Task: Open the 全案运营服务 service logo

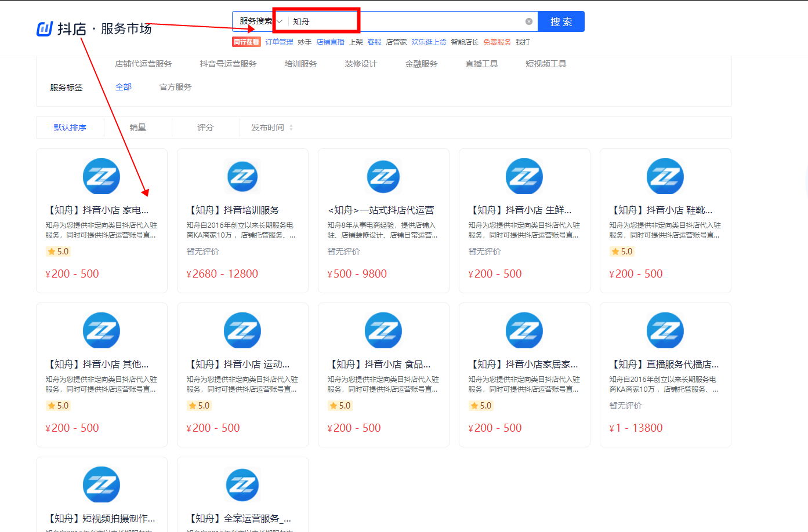Action: pyautogui.click(x=242, y=484)
